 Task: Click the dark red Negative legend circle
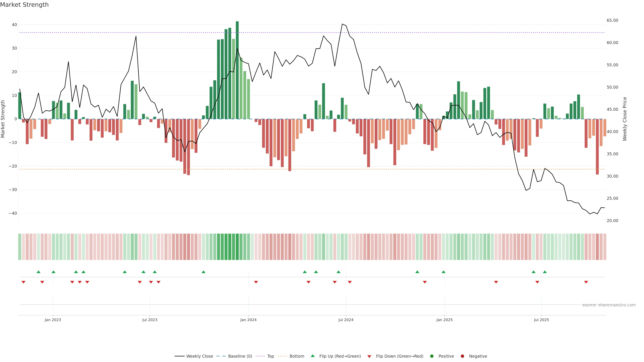463,356
